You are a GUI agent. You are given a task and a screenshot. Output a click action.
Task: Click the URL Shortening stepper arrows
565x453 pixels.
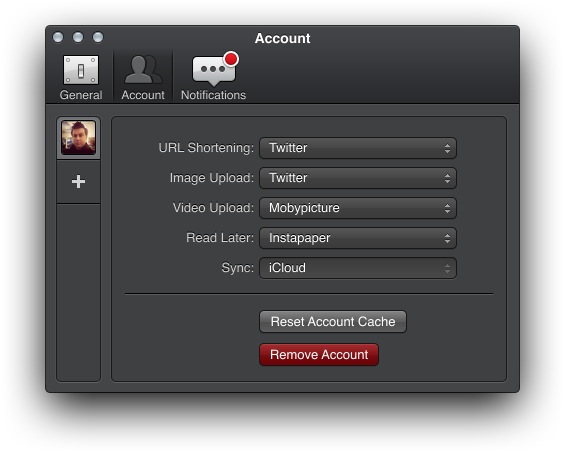pyautogui.click(x=447, y=148)
